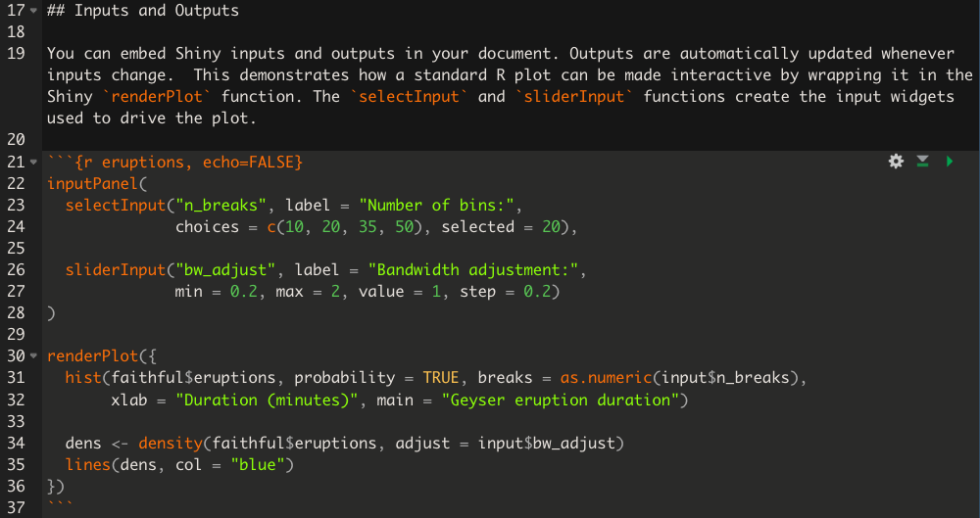Click the TRUE value on line 31
980x518 pixels.
(441, 378)
